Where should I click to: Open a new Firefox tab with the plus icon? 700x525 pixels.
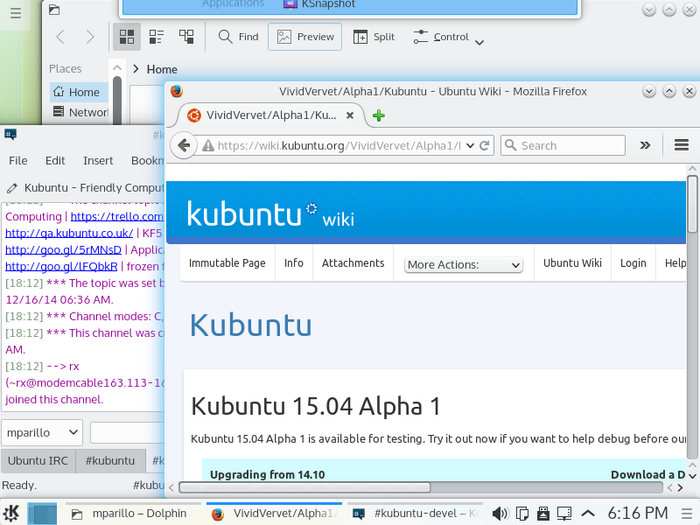coord(379,115)
